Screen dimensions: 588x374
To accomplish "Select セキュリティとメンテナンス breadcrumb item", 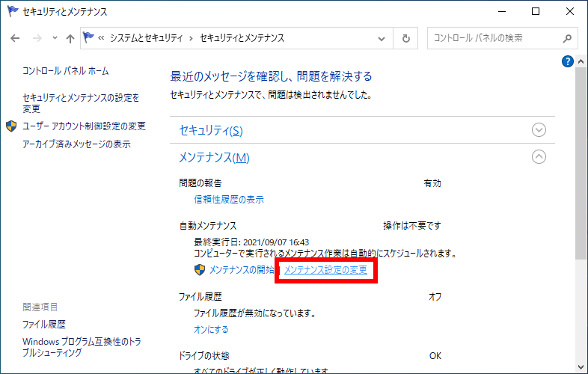I will click(x=242, y=38).
